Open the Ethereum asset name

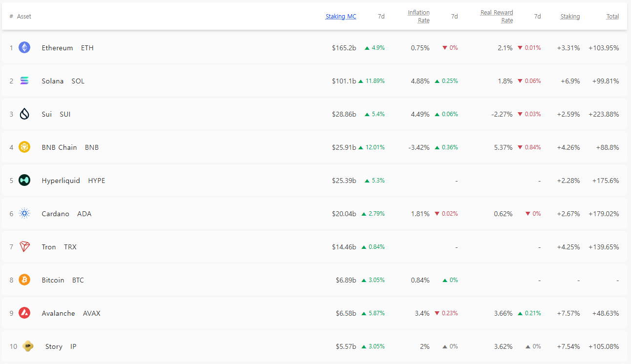pyautogui.click(x=57, y=48)
